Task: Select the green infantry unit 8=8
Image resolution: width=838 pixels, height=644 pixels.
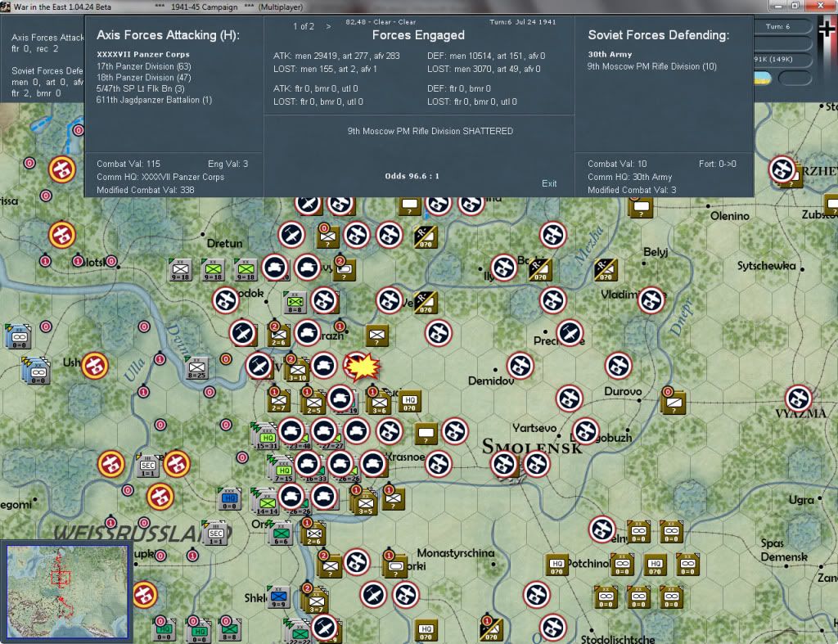Action: pyautogui.click(x=295, y=302)
